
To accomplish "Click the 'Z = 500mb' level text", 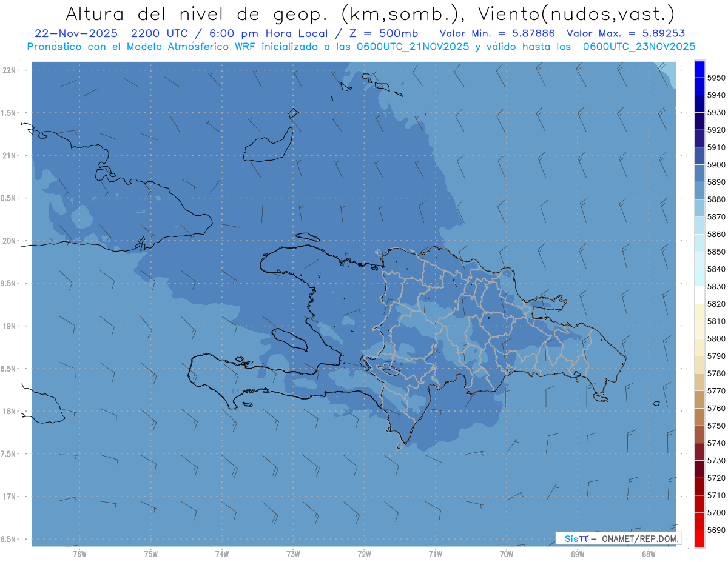I will (x=383, y=34).
